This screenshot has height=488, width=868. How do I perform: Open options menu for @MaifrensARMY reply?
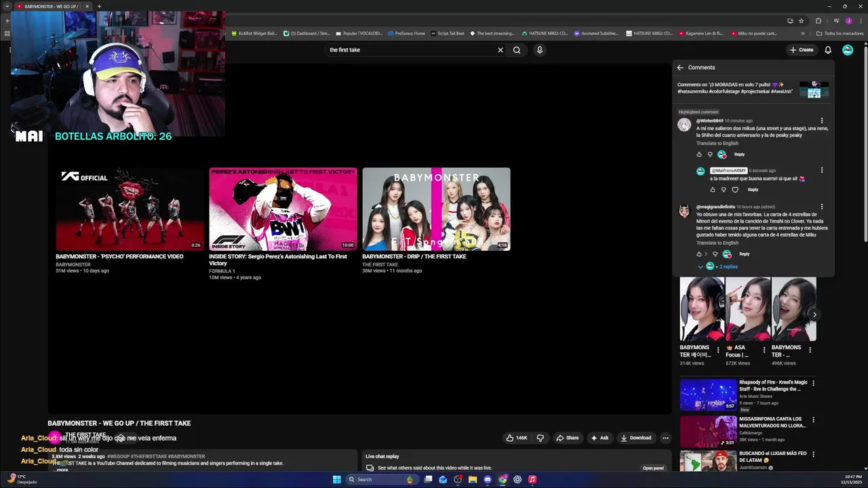(822, 170)
